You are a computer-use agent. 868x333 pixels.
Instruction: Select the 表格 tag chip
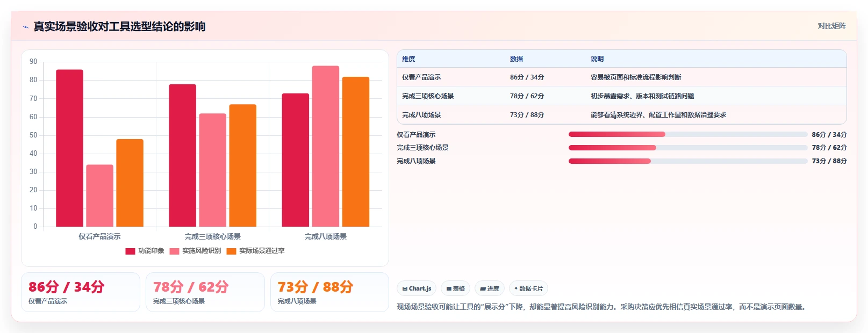point(455,288)
